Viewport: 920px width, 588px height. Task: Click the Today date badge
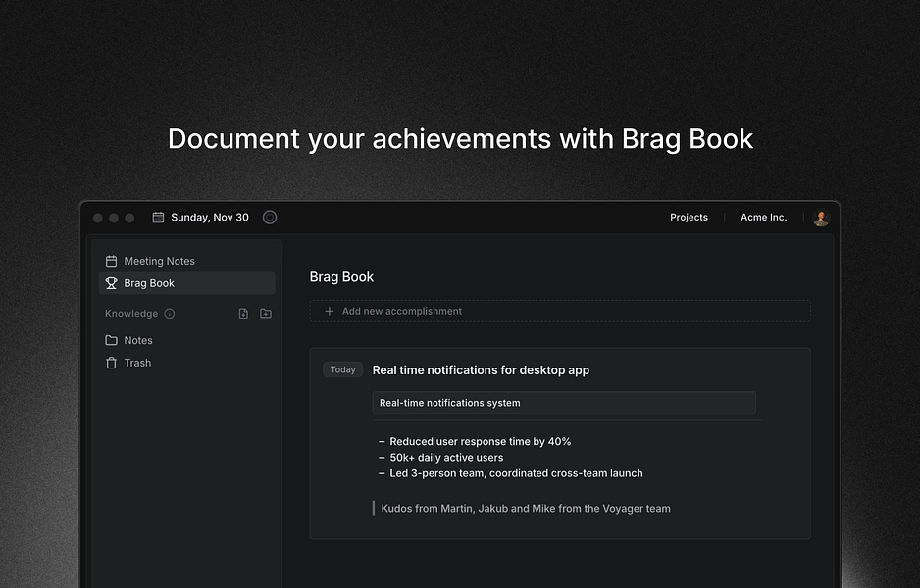click(x=343, y=369)
